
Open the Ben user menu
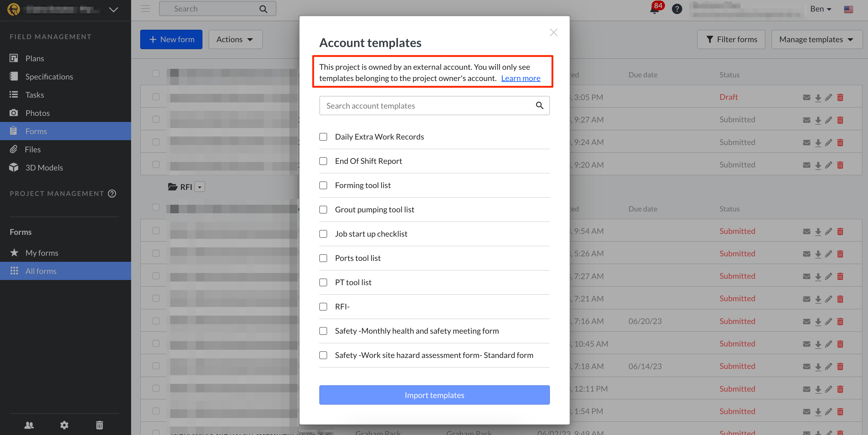point(820,9)
